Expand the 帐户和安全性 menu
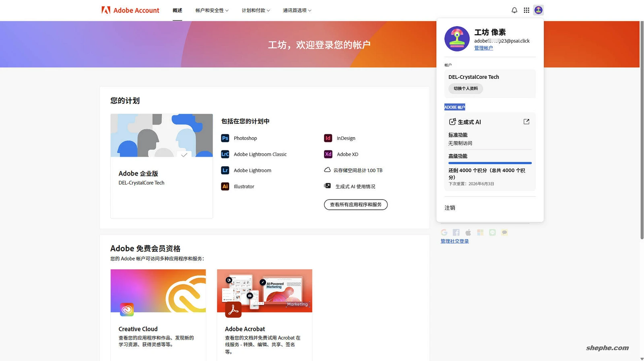This screenshot has width=644, height=361. (x=212, y=10)
